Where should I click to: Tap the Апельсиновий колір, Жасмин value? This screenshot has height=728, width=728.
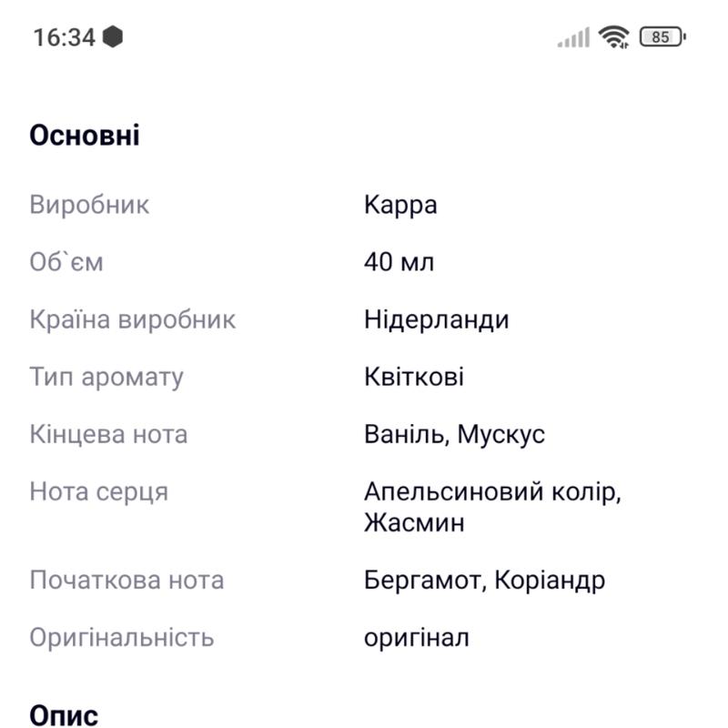[491, 507]
